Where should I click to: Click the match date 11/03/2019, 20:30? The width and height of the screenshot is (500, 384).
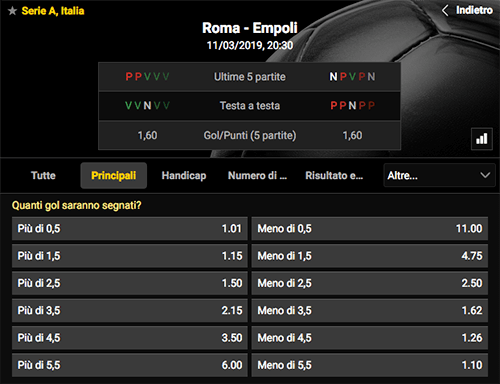250,45
